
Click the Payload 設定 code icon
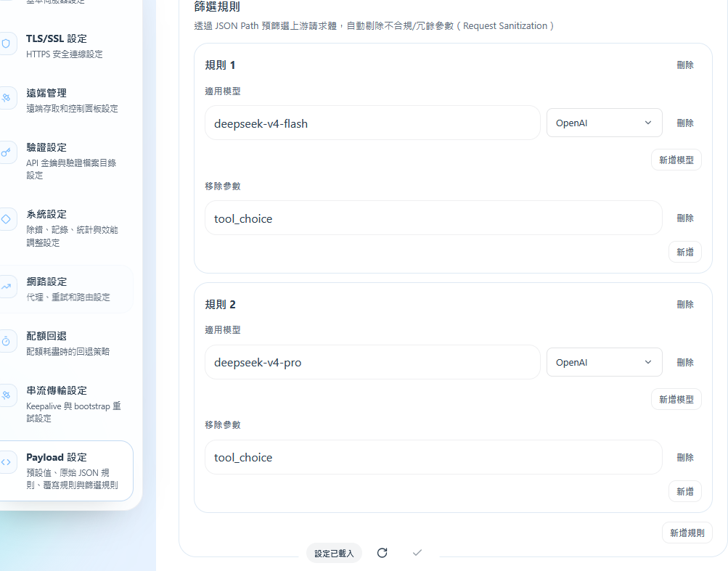coord(6,462)
